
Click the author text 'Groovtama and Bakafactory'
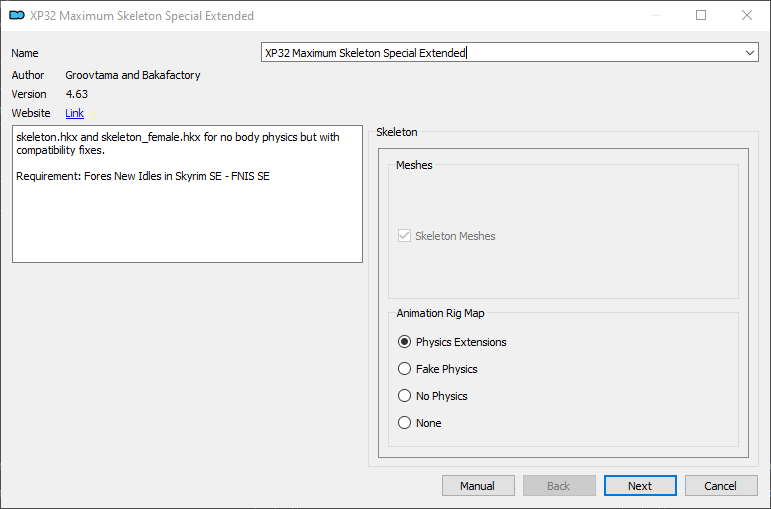click(x=133, y=75)
